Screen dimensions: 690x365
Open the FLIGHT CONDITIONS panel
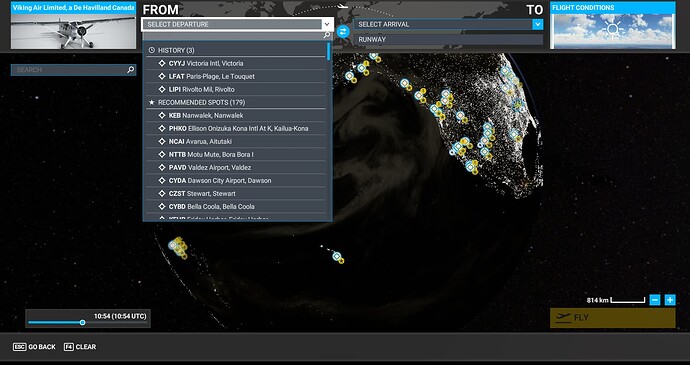[x=613, y=25]
